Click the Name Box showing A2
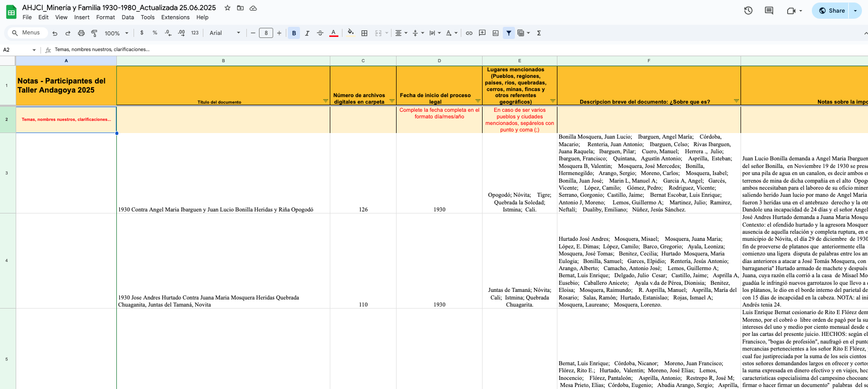Screen dimensions: 868x389 (x=19, y=50)
